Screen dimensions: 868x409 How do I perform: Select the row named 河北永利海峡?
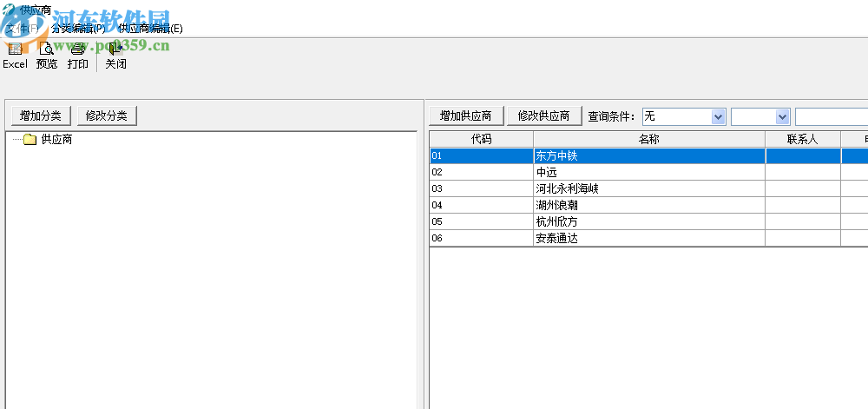648,188
